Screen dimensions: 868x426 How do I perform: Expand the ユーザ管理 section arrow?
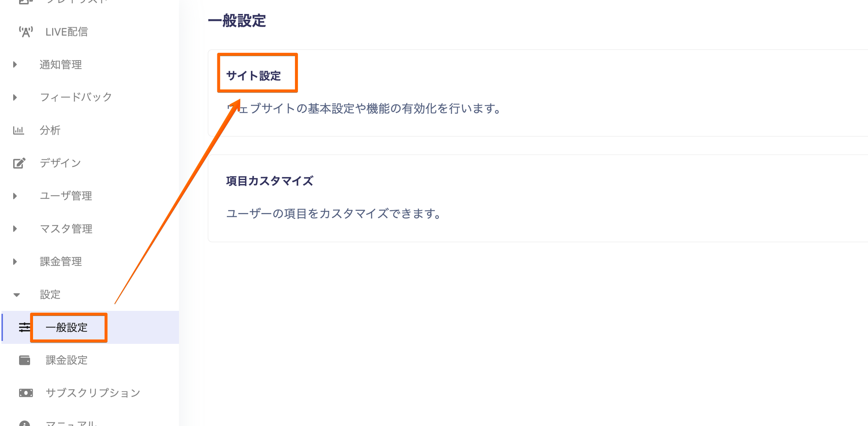[15, 196]
